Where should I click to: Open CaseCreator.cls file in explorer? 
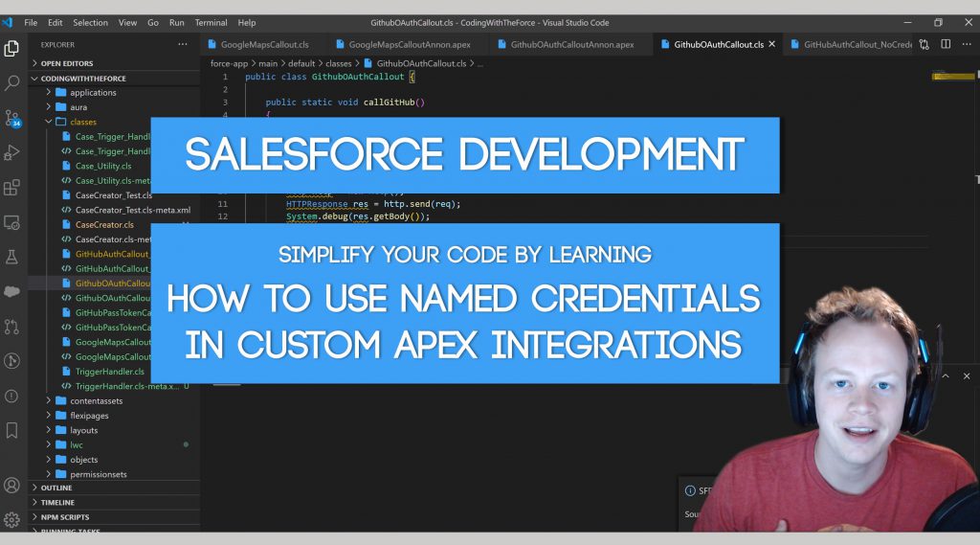104,225
